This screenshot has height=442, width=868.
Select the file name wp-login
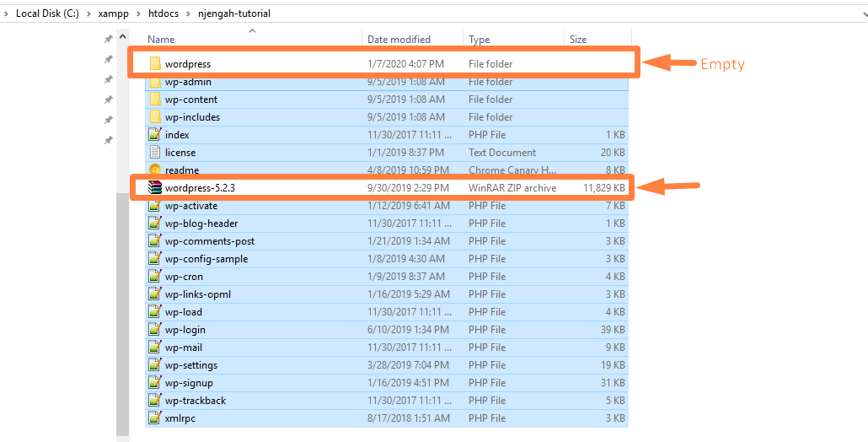185,330
